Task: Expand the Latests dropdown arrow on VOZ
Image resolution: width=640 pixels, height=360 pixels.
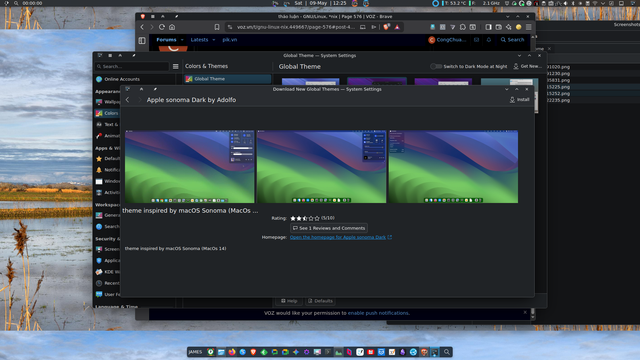Action: pos(213,40)
